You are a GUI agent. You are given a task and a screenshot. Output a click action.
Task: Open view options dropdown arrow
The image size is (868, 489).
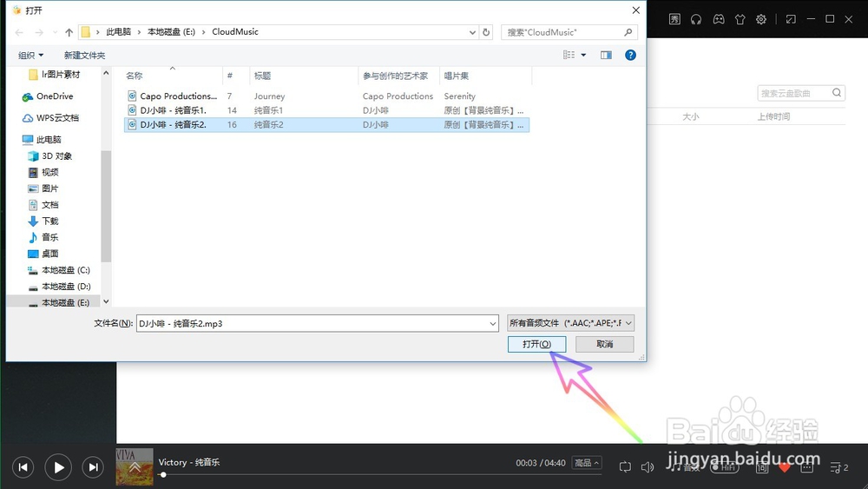coord(583,55)
